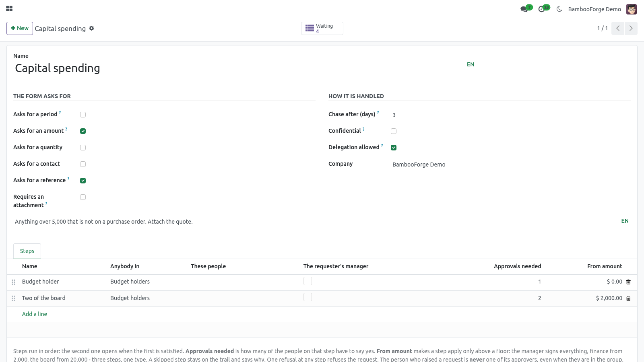This screenshot has width=644, height=362.
Task: Open the gear actions menu beside Capital spending
Action: [x=92, y=28]
